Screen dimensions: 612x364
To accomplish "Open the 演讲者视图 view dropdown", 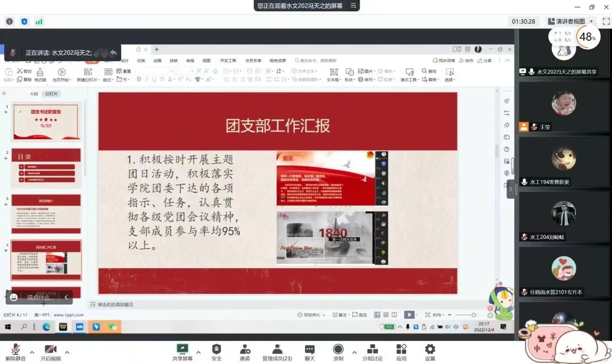I will [x=571, y=22].
